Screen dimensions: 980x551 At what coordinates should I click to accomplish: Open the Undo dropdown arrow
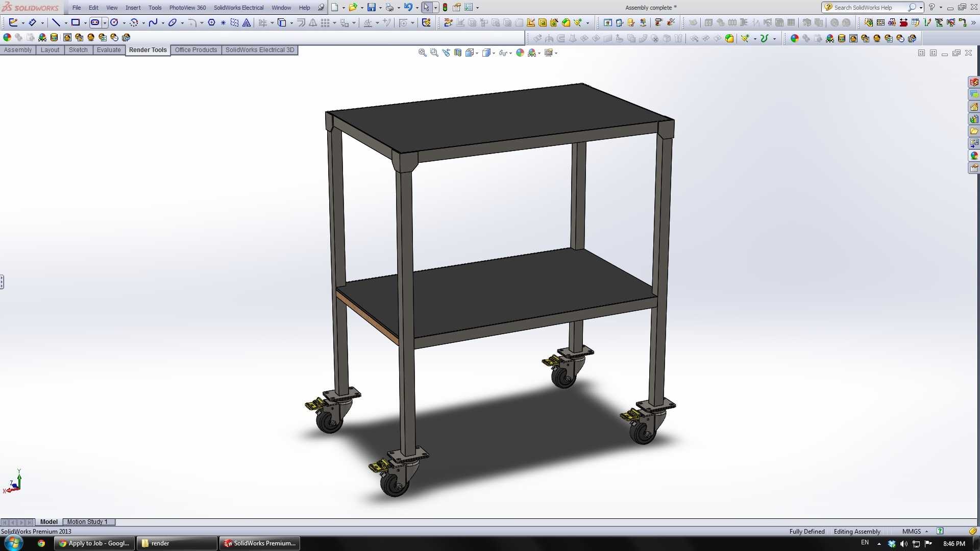pyautogui.click(x=417, y=8)
